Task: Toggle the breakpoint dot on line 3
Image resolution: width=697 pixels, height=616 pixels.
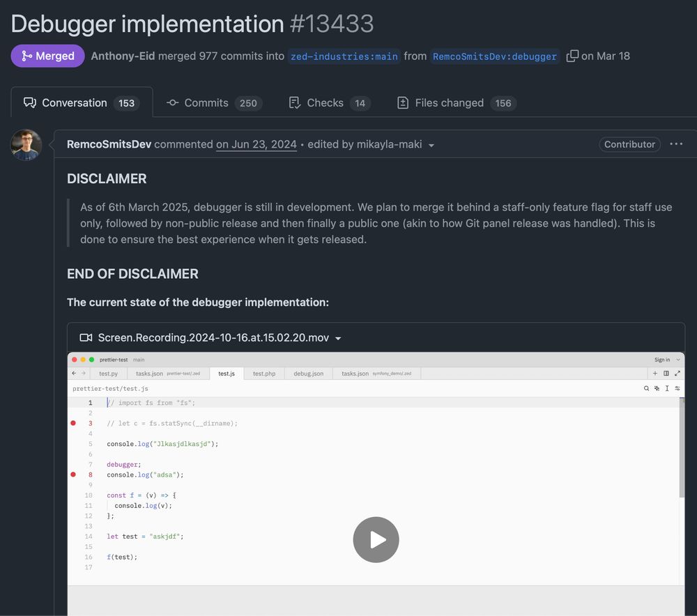Action: point(73,423)
